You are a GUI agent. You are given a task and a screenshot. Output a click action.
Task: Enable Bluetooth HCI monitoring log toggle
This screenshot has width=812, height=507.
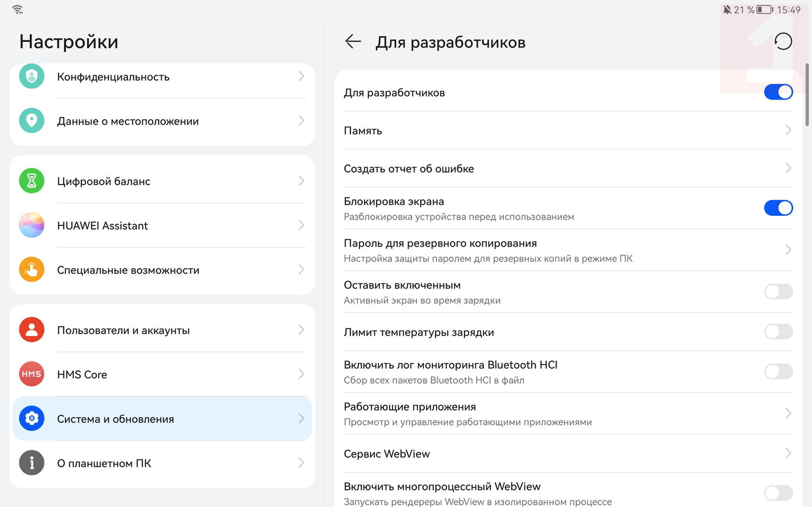coord(778,371)
